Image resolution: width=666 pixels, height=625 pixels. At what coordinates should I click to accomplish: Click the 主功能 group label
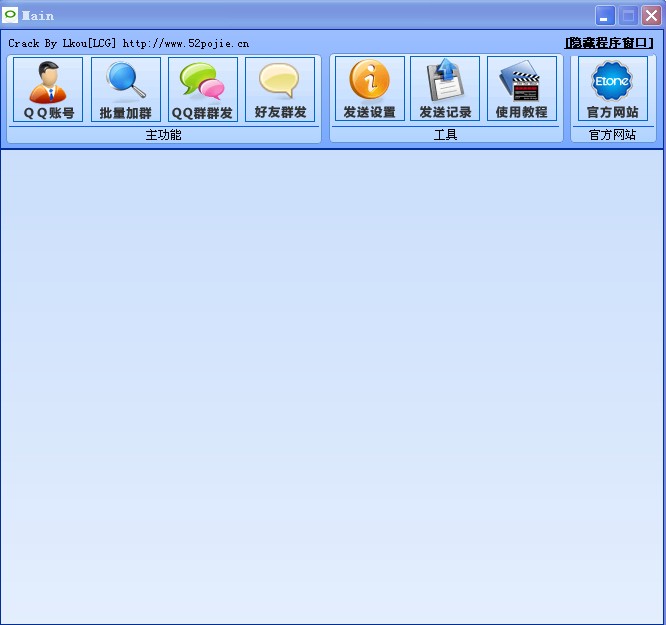(164, 135)
